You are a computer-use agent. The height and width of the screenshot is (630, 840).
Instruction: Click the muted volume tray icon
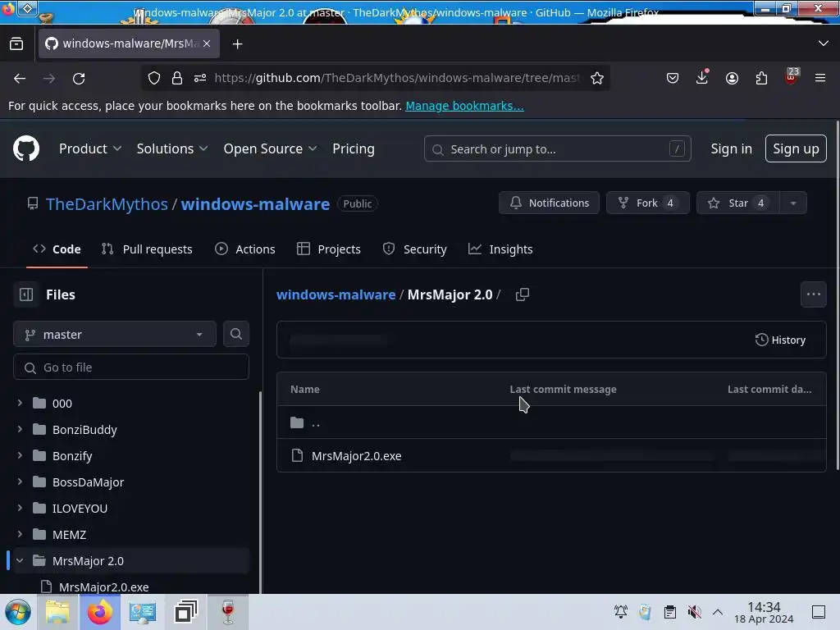pos(694,612)
